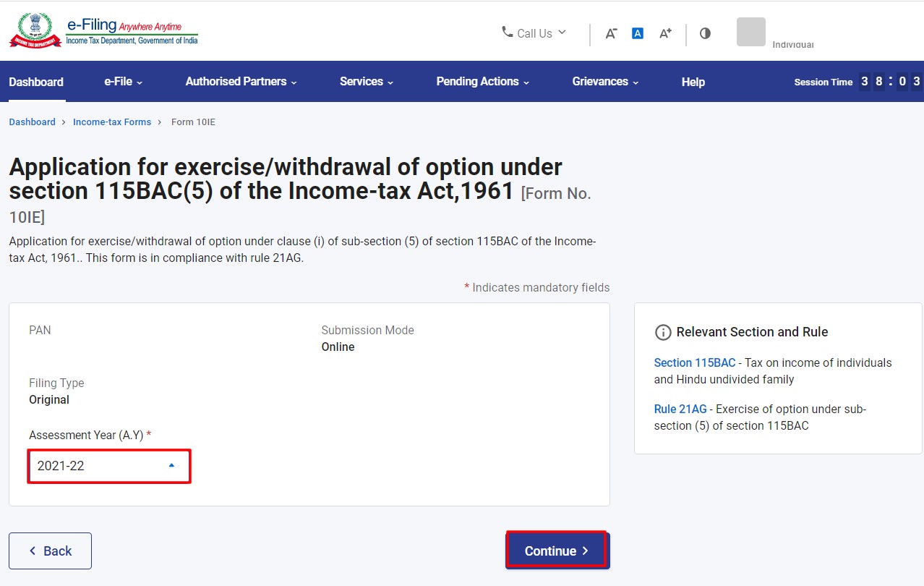
Task: Click the 'Individual' label under avatar
Action: point(793,45)
